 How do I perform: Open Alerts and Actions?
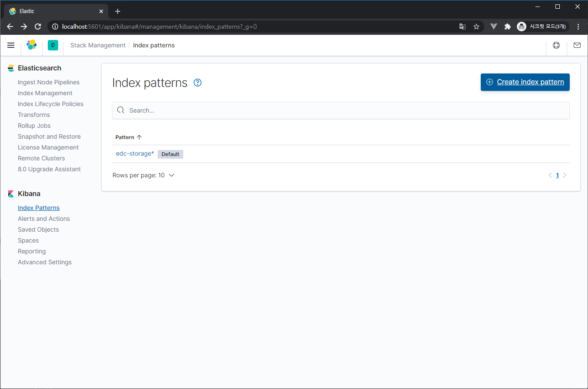[x=44, y=219]
